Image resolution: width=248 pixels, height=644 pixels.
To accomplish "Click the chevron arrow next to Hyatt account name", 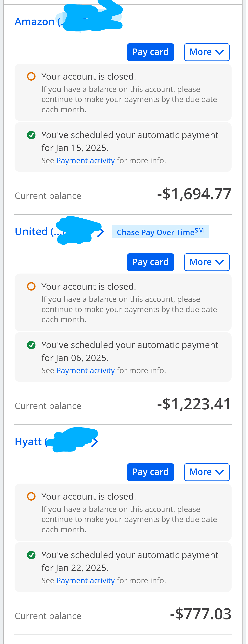I will pyautogui.click(x=95, y=442).
